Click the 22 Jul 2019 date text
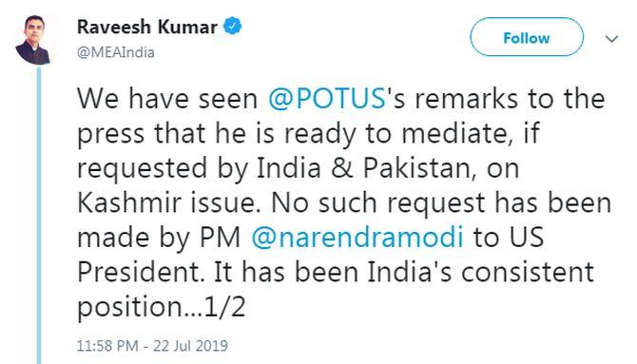Viewport: 637px width, 364px height. point(190,345)
